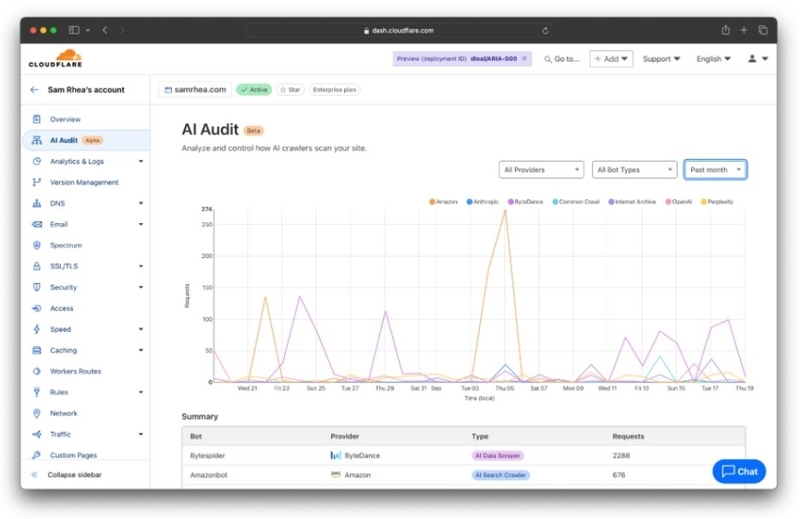Click the SSL/TLS lock icon

tap(37, 266)
